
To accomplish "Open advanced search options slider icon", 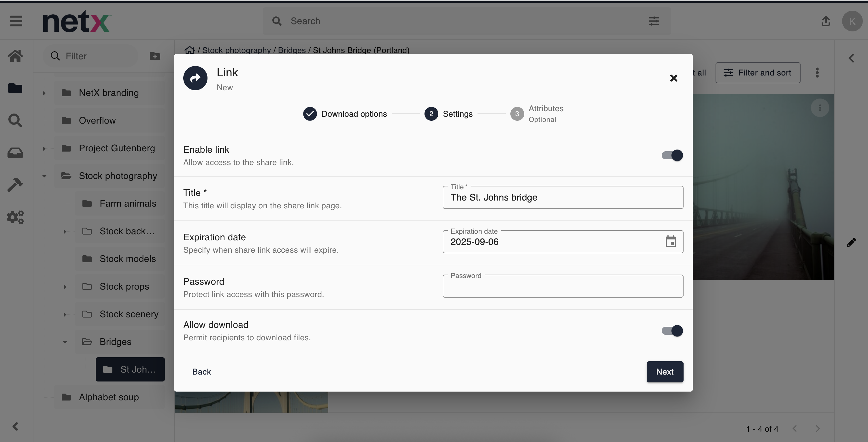I will pos(654,21).
